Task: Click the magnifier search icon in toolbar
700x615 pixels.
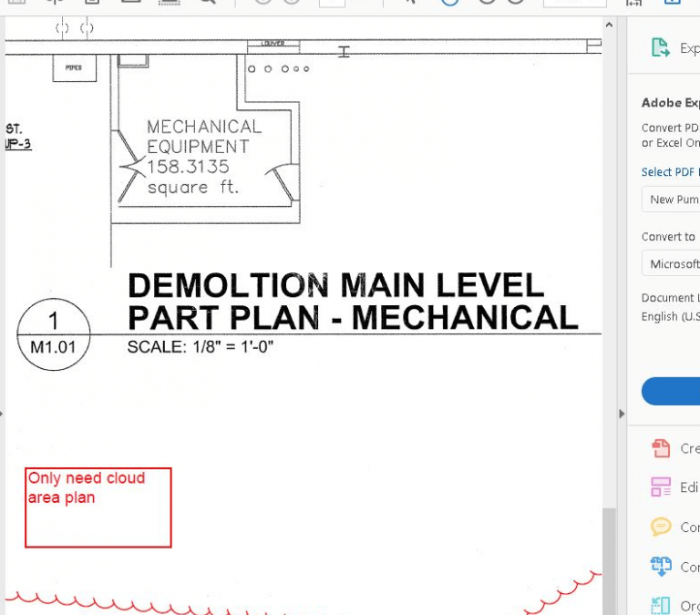Action: [208, 1]
